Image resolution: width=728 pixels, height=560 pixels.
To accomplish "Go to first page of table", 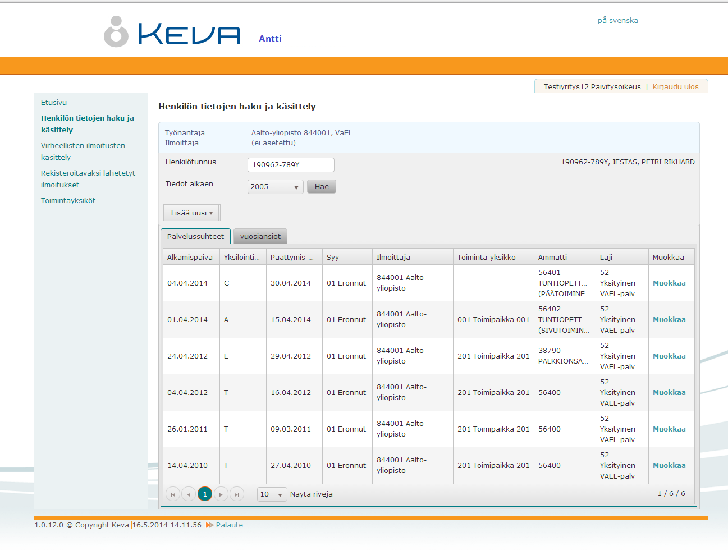I will (x=173, y=494).
